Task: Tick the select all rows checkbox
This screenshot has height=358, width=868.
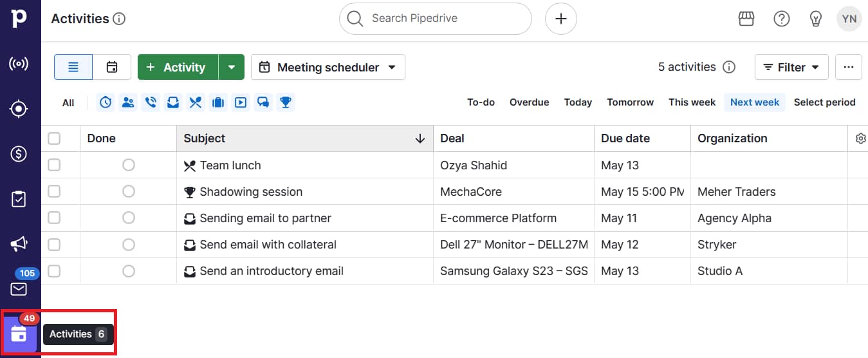Action: 54,138
